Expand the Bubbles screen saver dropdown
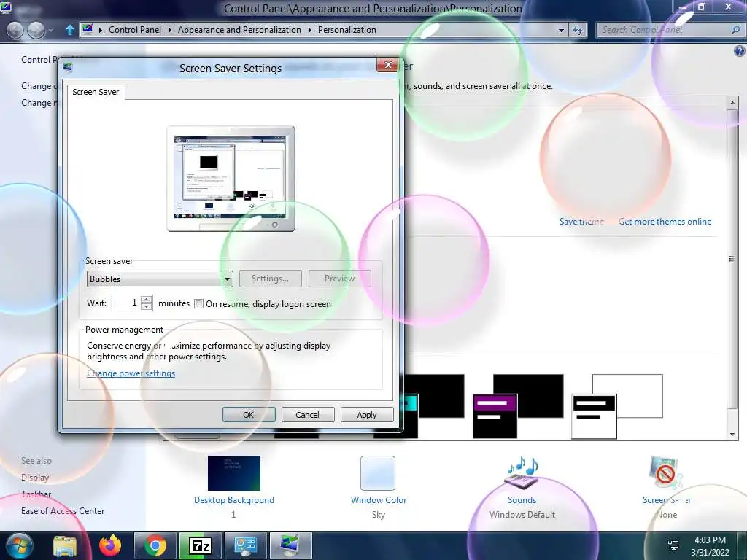The height and width of the screenshot is (560, 747). pos(228,279)
